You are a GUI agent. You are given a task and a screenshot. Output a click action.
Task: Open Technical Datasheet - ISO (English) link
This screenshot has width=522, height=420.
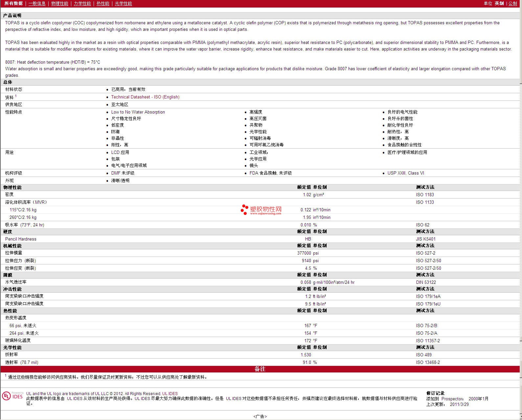[x=145, y=97]
